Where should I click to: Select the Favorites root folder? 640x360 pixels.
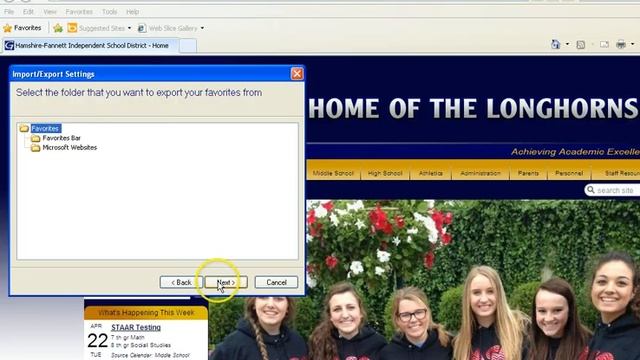pos(45,128)
